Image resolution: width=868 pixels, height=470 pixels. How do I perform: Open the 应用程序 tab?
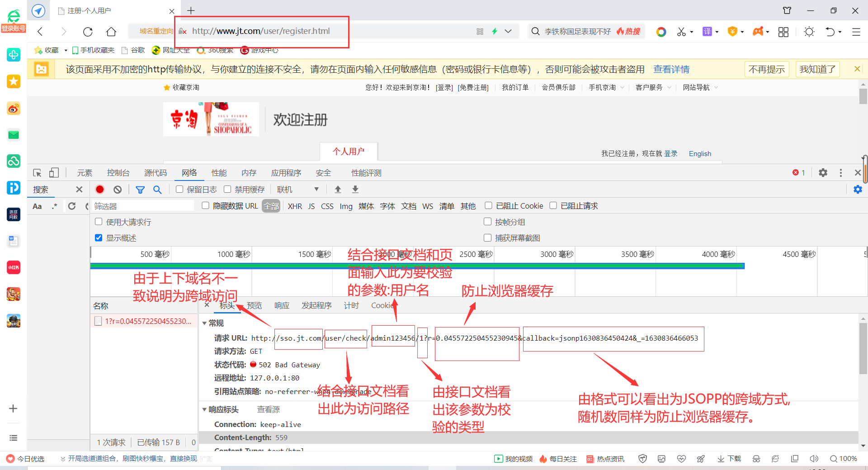coord(286,173)
